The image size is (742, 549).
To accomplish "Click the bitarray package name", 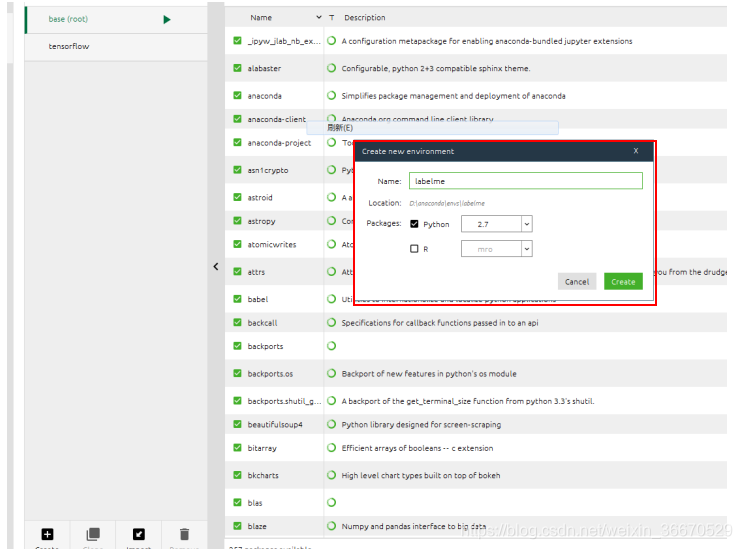I will pyautogui.click(x=262, y=448).
